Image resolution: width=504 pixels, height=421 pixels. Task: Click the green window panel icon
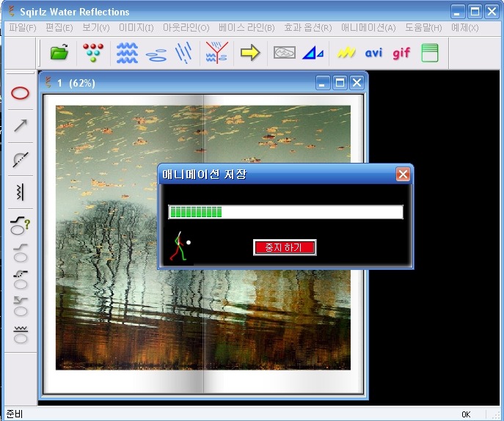pos(430,53)
